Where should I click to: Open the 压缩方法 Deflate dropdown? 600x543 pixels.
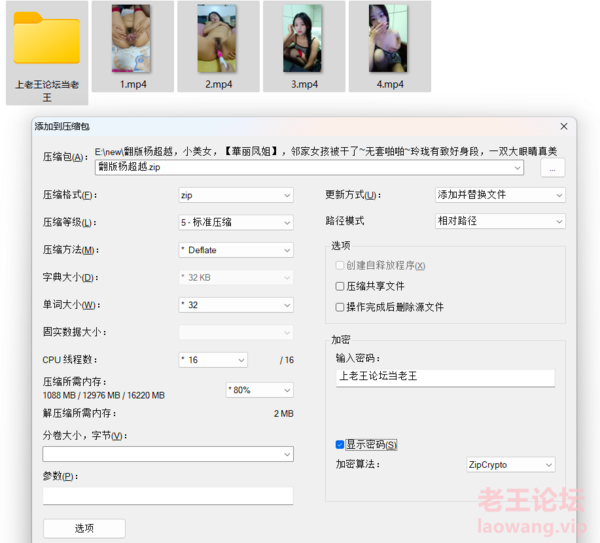click(x=236, y=250)
